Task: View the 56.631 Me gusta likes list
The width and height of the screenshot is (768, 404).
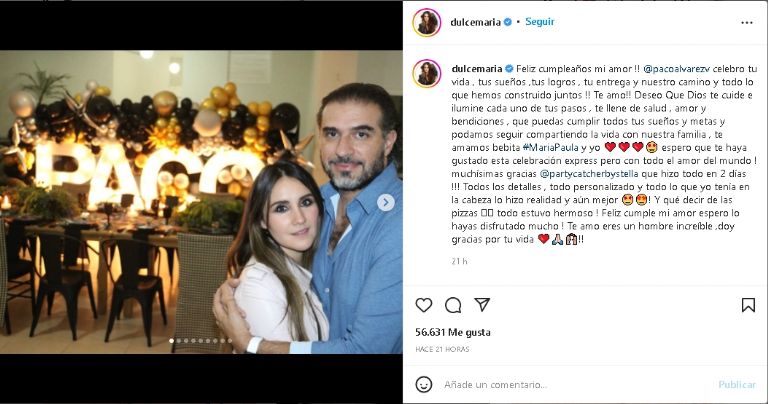Action: [453, 333]
